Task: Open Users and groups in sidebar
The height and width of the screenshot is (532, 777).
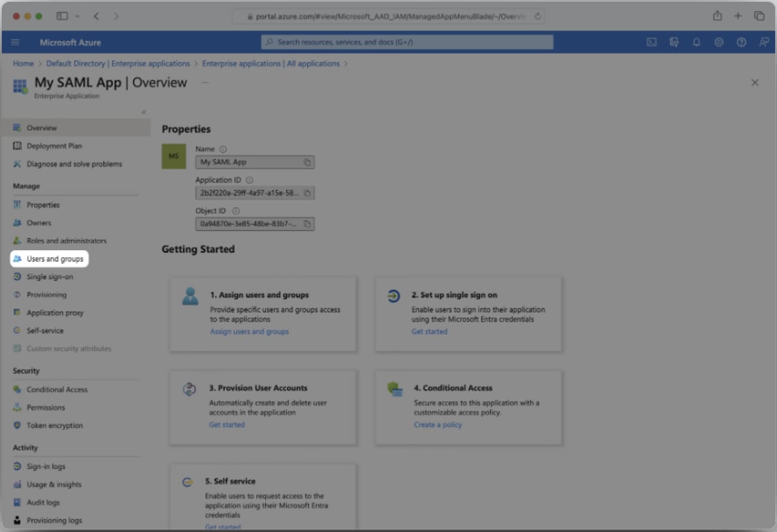Action: pos(49,259)
